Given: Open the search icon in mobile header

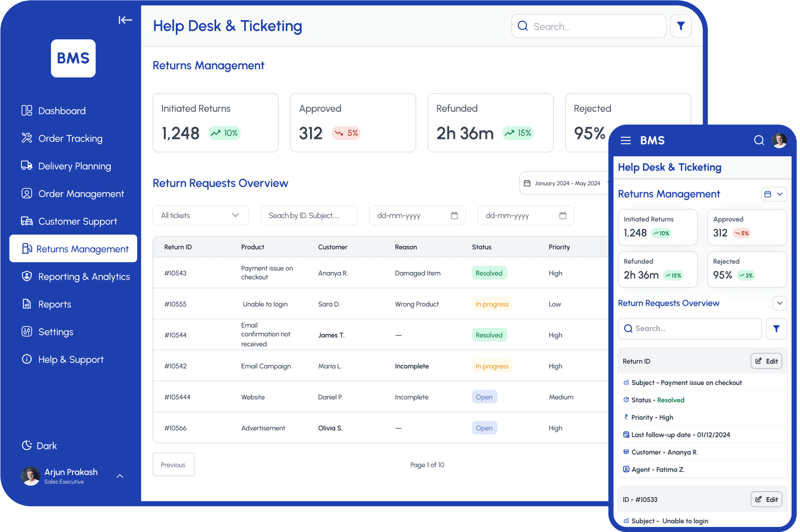Looking at the screenshot, I should point(759,140).
